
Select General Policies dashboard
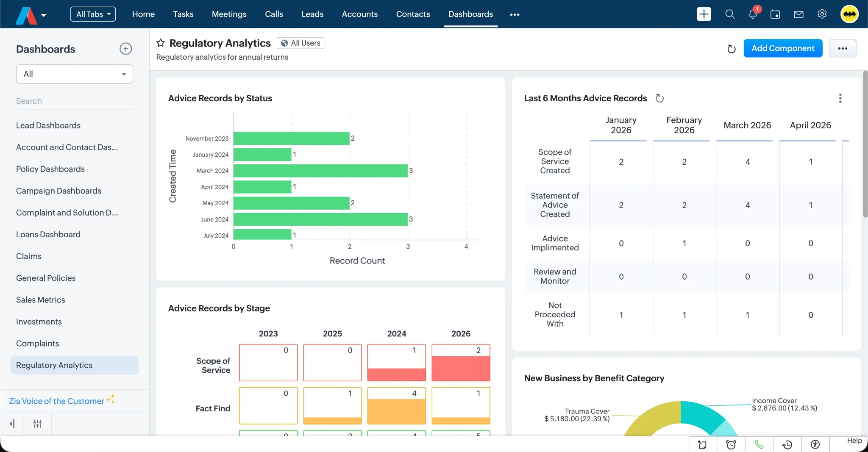[x=46, y=278]
